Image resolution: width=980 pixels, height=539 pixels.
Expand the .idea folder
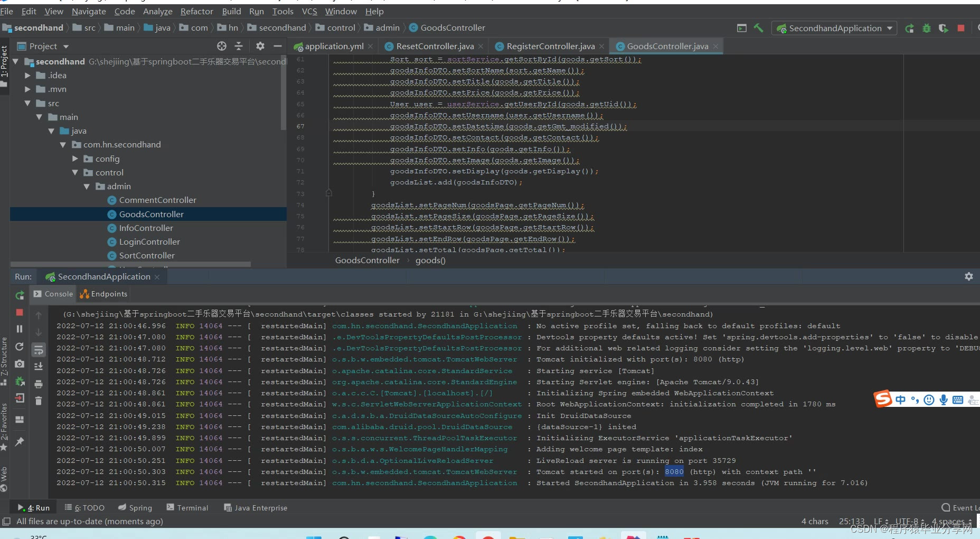pos(28,76)
